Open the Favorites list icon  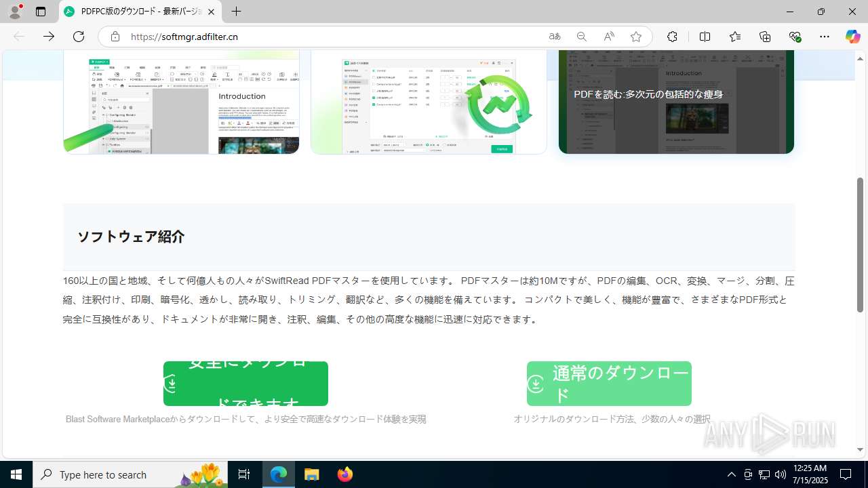point(735,37)
